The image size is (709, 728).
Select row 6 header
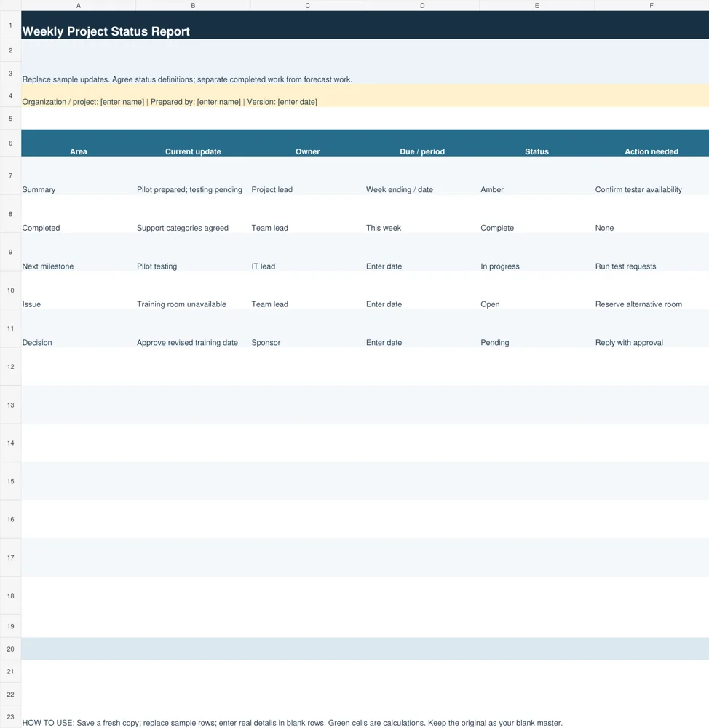10,143
